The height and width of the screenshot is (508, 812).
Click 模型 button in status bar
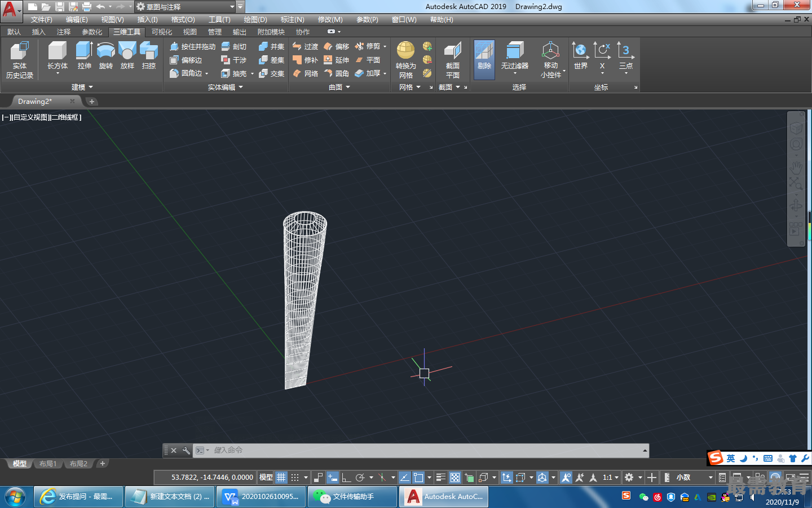pyautogui.click(x=266, y=478)
